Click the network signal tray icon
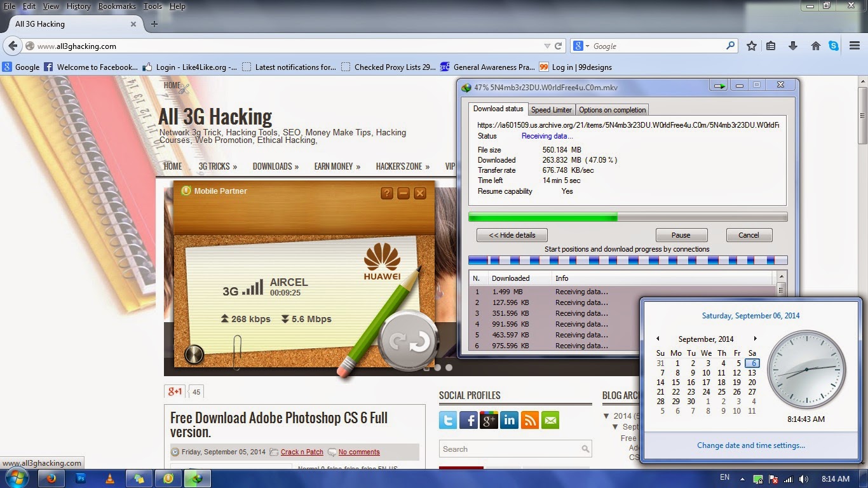 789,478
